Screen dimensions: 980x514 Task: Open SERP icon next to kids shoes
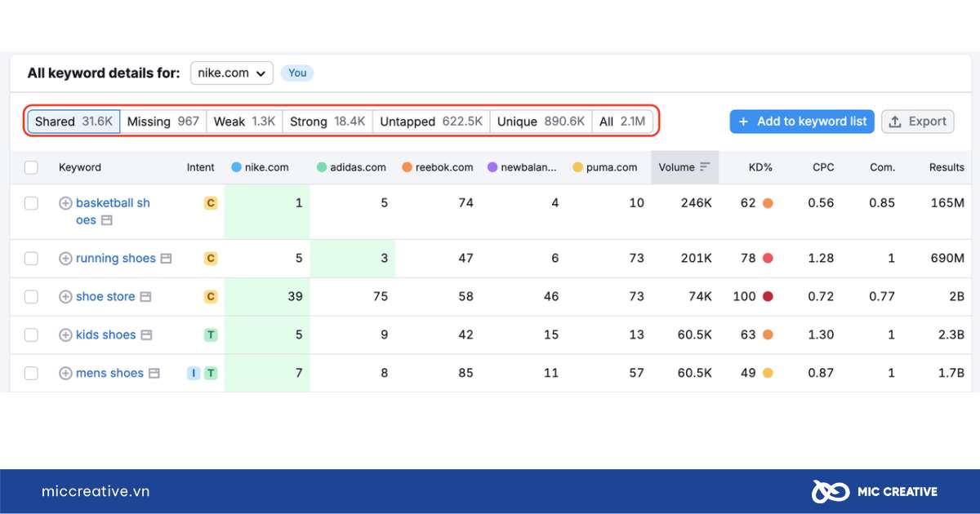(x=146, y=335)
